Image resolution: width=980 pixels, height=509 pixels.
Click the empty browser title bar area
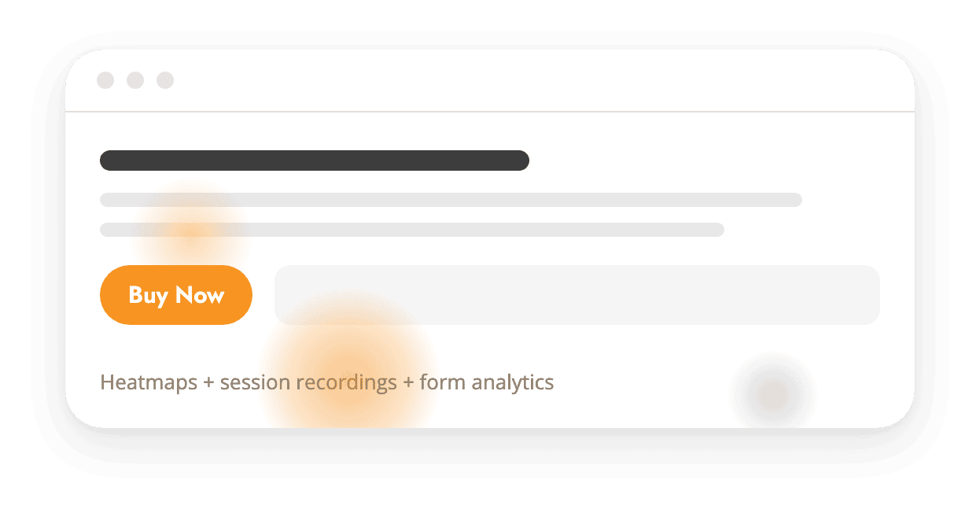(x=543, y=80)
